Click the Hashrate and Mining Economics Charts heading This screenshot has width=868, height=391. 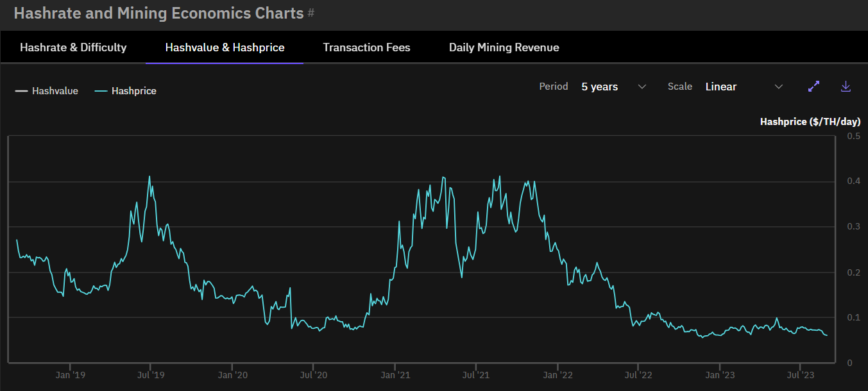click(x=158, y=13)
